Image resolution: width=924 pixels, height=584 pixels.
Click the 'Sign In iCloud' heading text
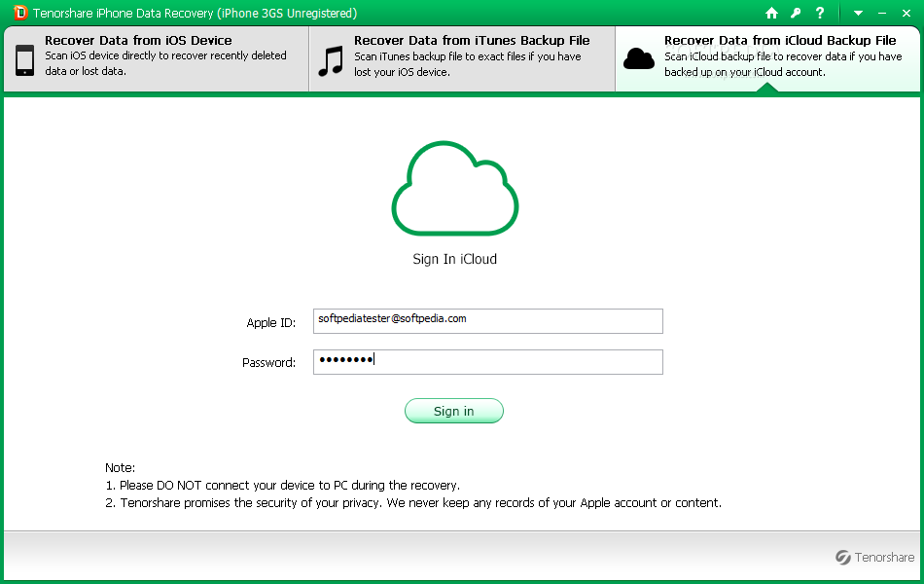455,259
